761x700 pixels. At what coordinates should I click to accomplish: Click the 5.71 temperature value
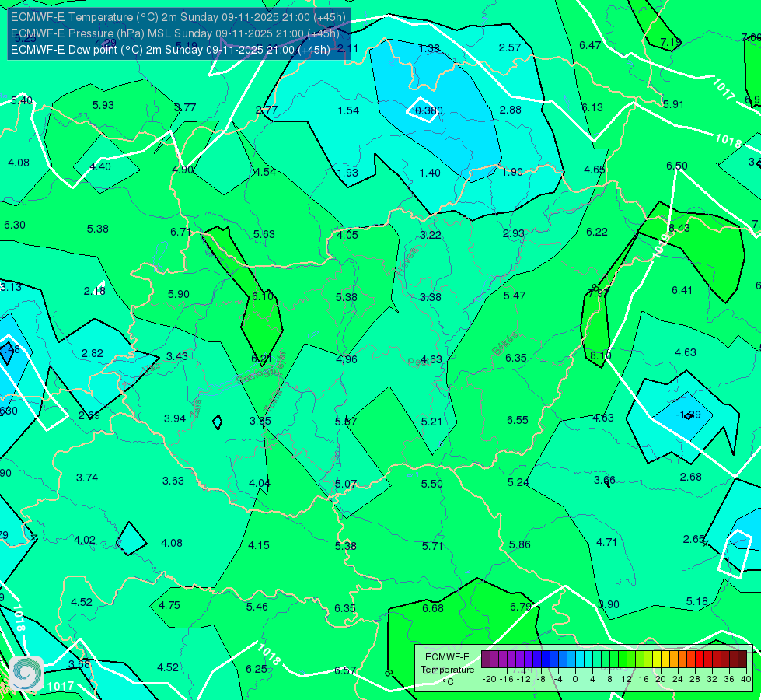tap(432, 547)
